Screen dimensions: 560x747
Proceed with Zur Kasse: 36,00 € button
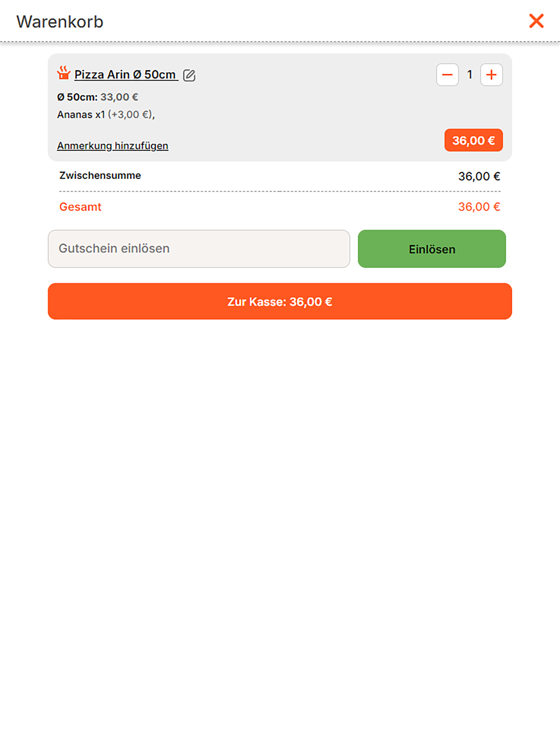click(x=280, y=301)
